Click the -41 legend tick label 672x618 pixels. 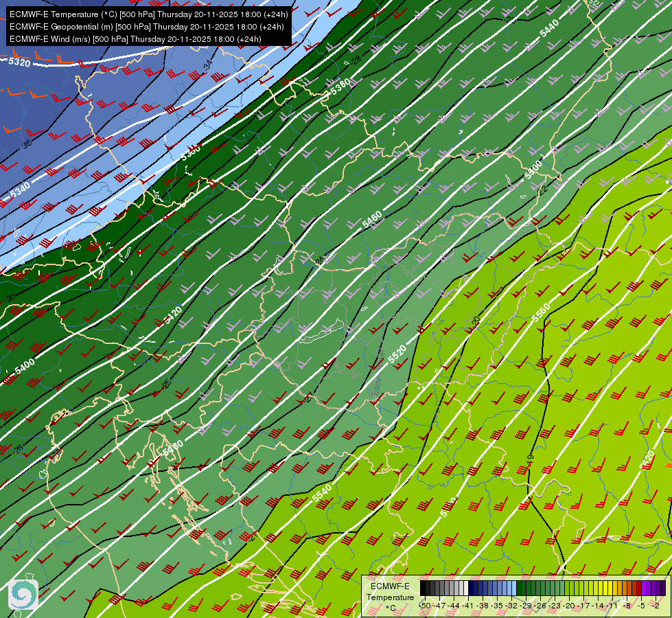[467, 606]
